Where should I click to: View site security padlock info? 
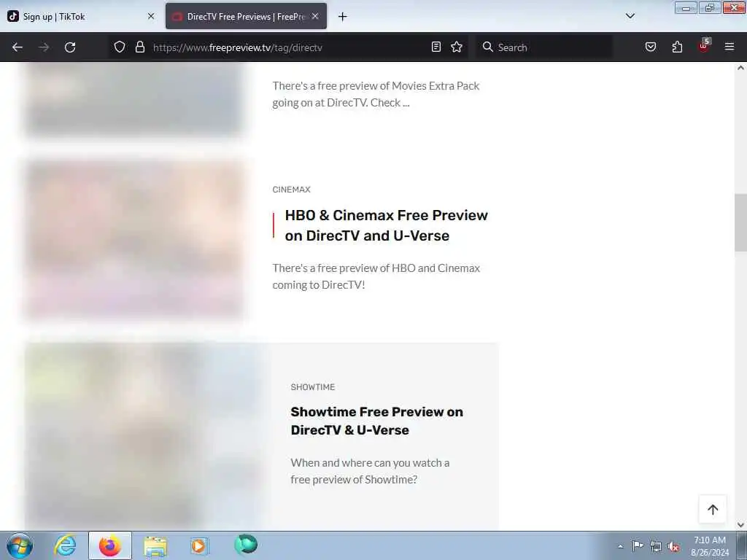[x=139, y=47]
